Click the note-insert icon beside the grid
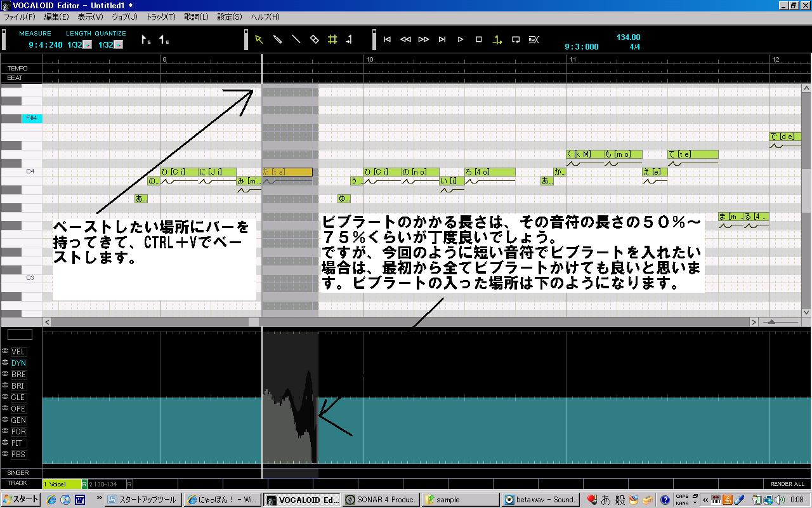The width and height of the screenshot is (812, 508). [x=349, y=39]
